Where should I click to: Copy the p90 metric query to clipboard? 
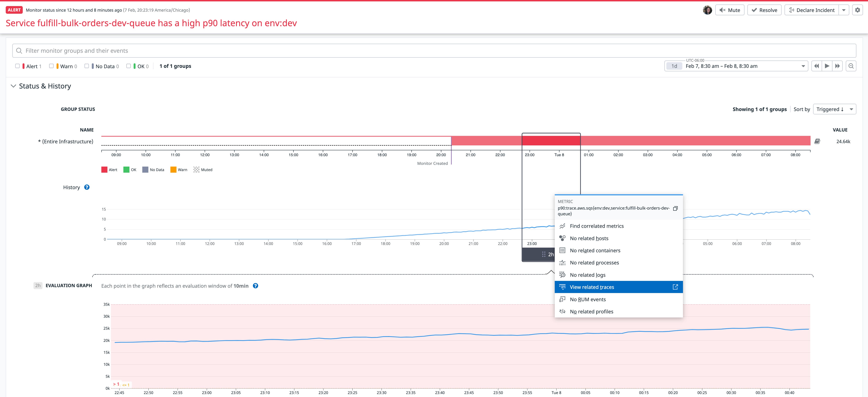click(676, 208)
